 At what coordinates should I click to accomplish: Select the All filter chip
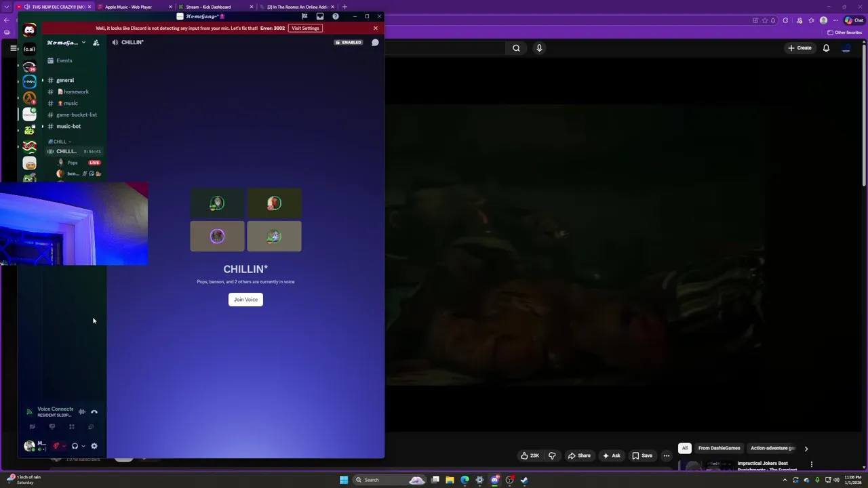[x=685, y=448]
